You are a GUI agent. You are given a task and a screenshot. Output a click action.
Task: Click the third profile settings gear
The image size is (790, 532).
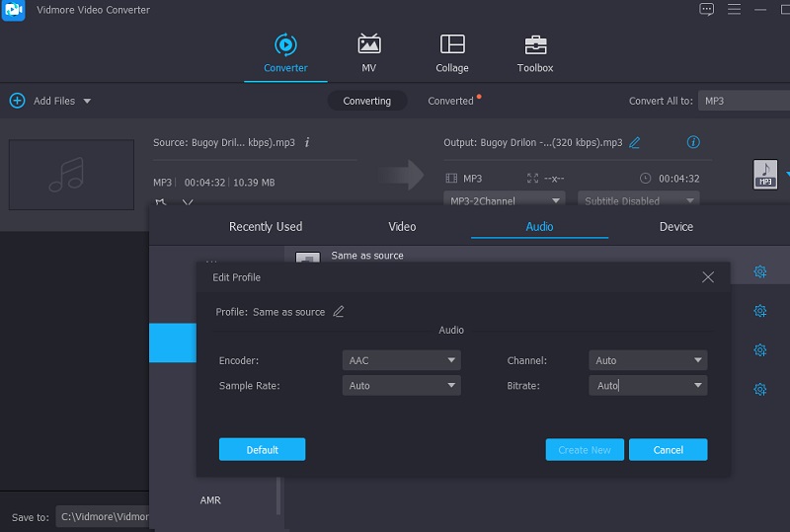click(759, 350)
